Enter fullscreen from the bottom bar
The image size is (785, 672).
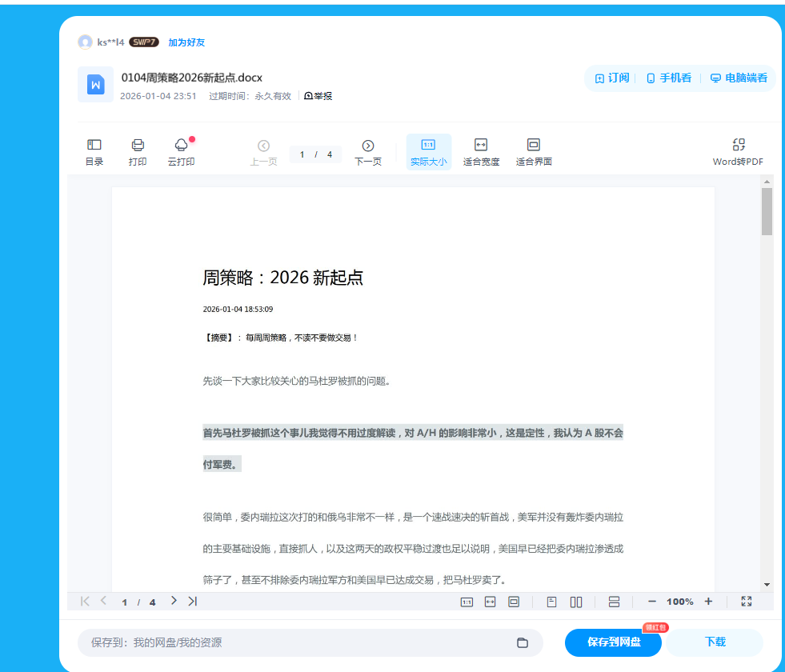pos(746,602)
